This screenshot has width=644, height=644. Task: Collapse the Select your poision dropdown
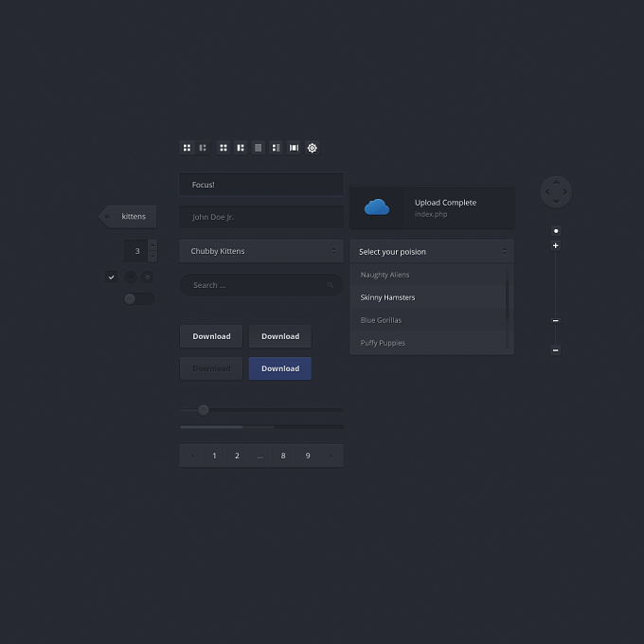[x=432, y=251]
